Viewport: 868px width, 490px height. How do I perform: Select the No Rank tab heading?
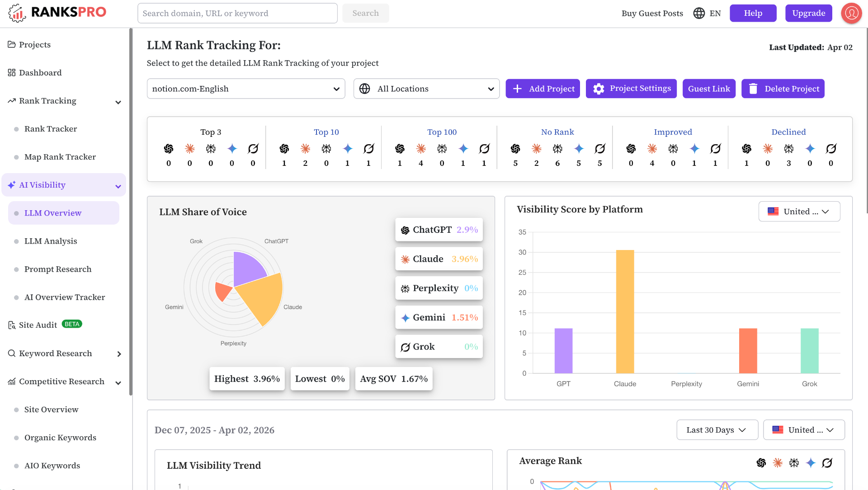[557, 132]
